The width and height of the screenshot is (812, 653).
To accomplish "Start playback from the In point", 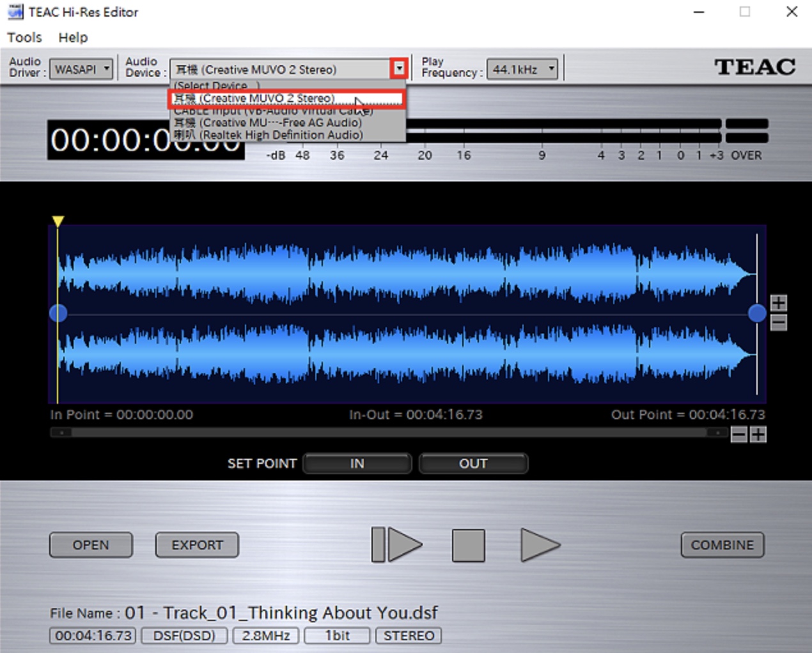I will click(396, 545).
